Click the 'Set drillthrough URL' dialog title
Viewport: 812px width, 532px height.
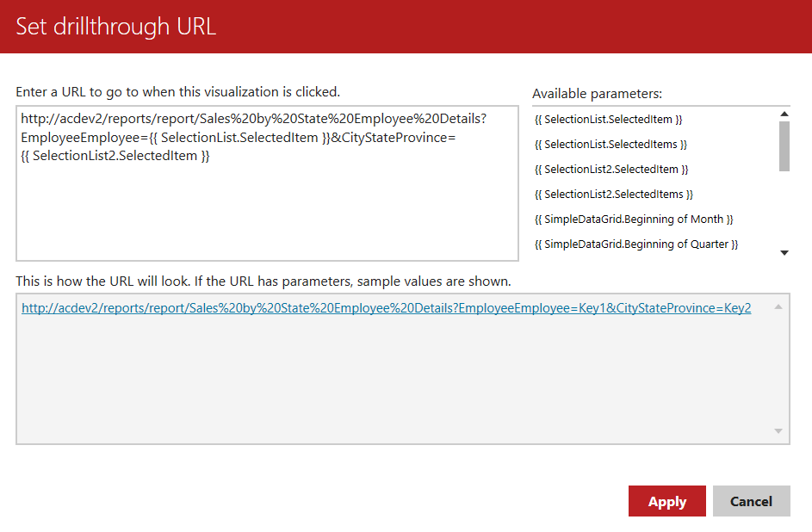[115, 27]
